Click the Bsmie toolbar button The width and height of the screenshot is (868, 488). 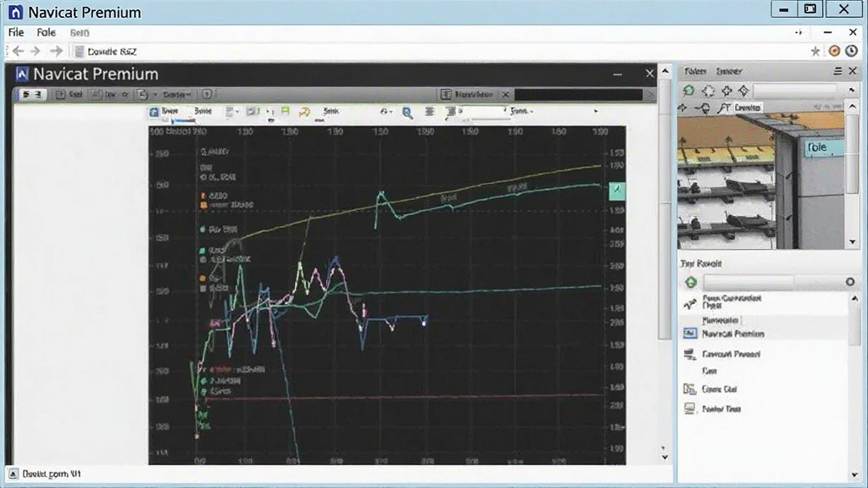(x=203, y=111)
